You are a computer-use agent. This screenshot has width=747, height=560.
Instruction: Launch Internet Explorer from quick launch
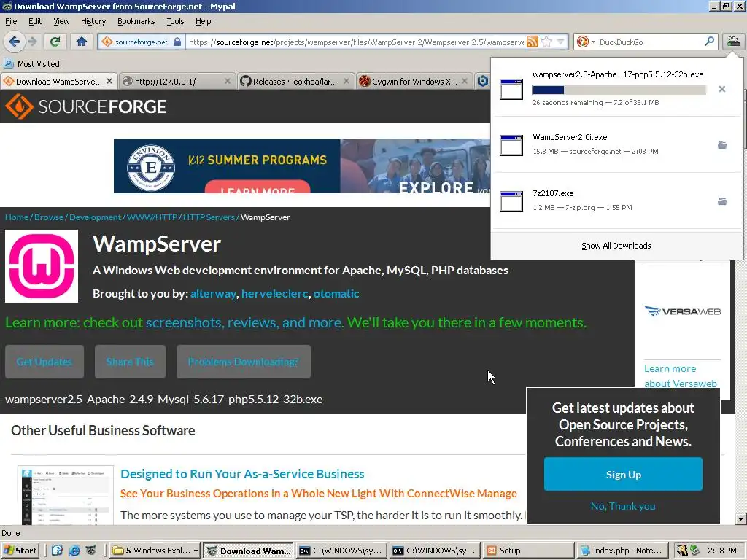tap(74, 551)
